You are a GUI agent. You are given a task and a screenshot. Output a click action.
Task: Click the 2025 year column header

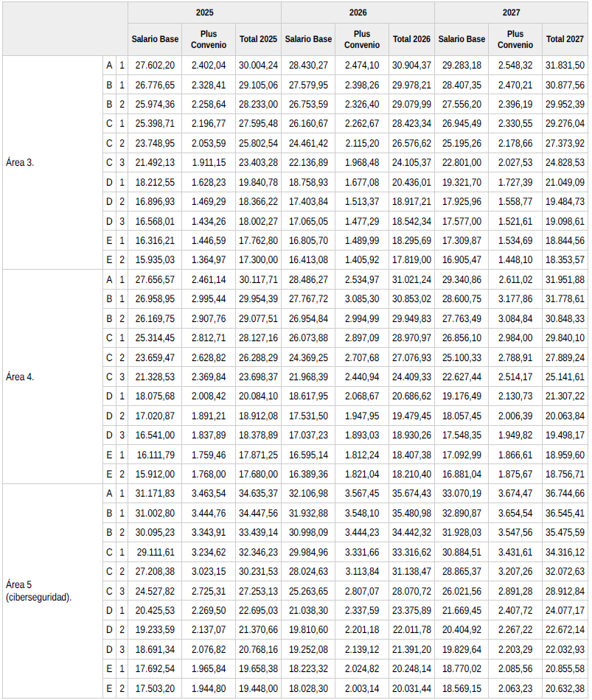click(x=204, y=13)
